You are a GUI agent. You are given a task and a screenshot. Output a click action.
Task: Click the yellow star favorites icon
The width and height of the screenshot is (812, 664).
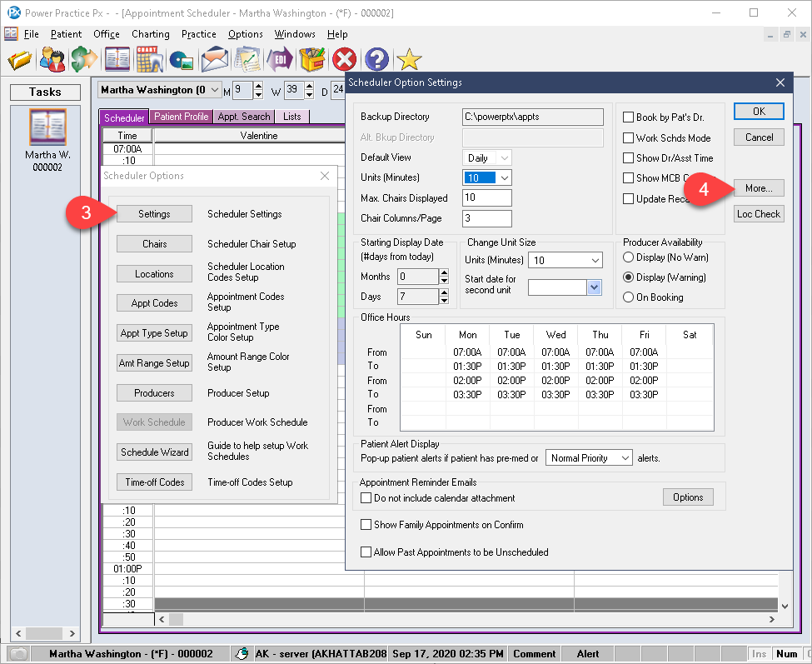pos(409,59)
